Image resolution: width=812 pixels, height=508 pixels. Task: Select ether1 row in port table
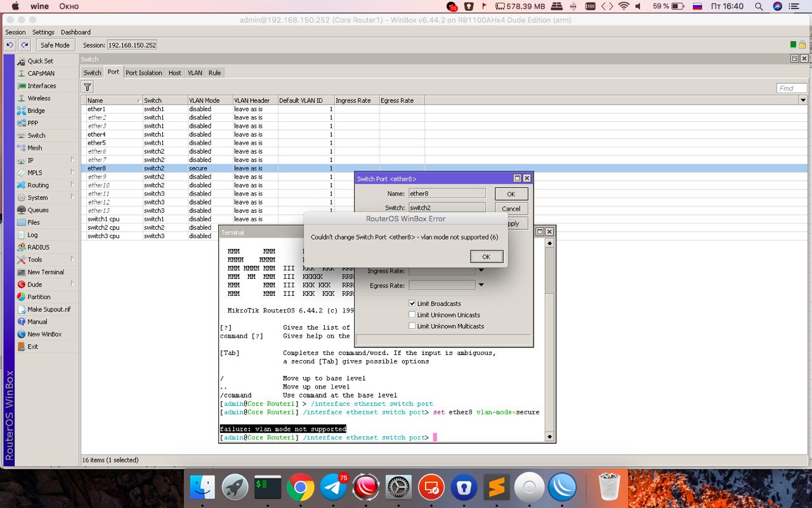pyautogui.click(x=444, y=109)
